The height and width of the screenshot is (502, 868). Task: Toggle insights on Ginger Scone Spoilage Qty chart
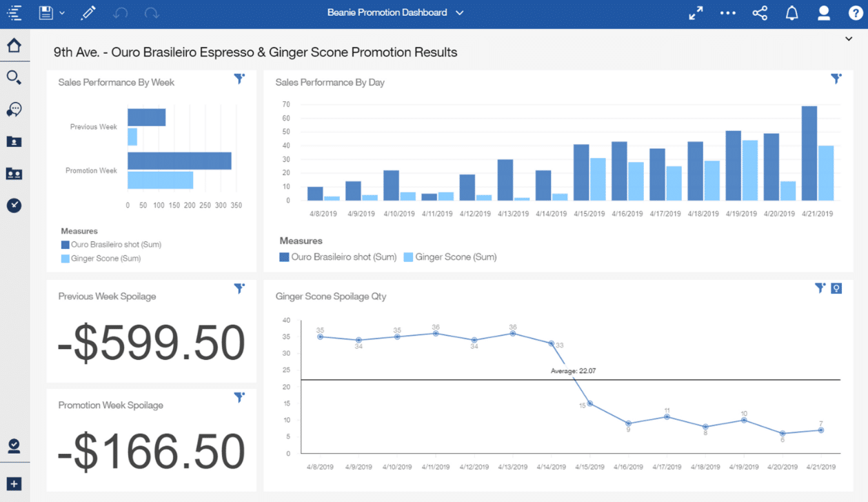[836, 288]
